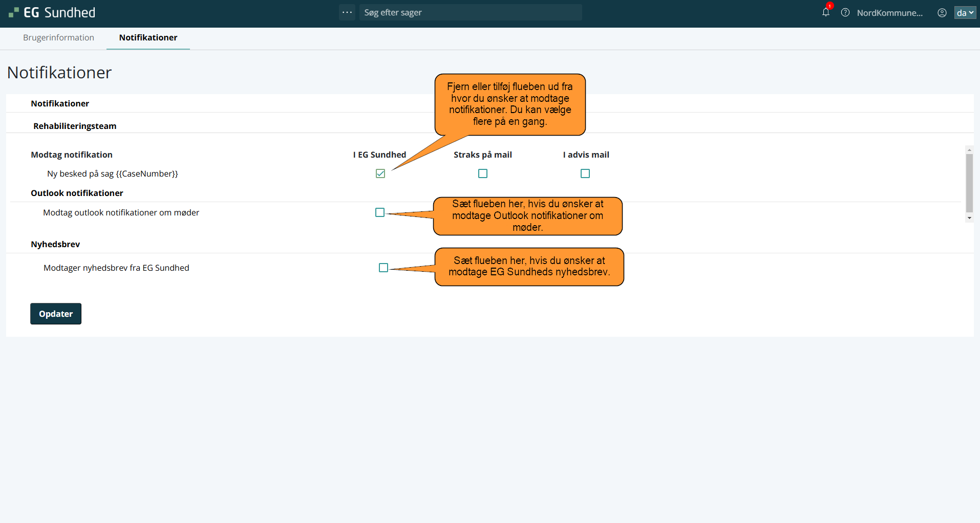
Task: Click the Søg efter sager search field
Action: 470,12
